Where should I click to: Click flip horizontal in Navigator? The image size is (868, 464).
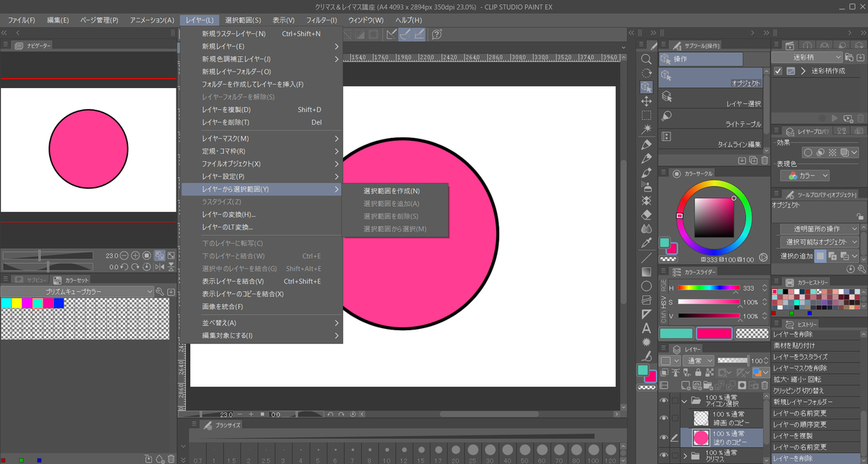pyautogui.click(x=159, y=267)
